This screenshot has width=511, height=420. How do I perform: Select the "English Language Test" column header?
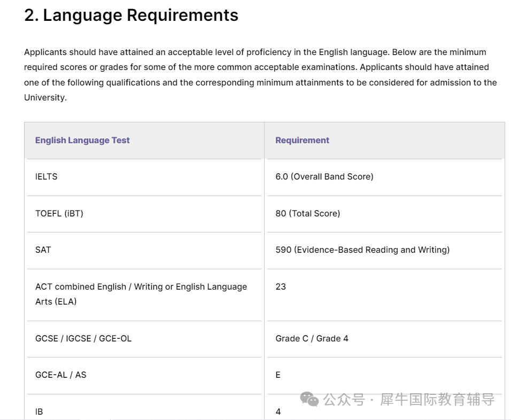pos(82,140)
